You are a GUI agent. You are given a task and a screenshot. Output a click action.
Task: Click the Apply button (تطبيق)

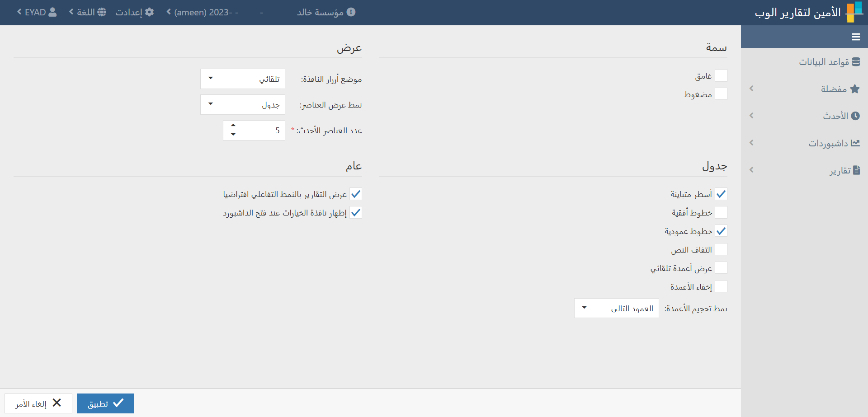[105, 403]
